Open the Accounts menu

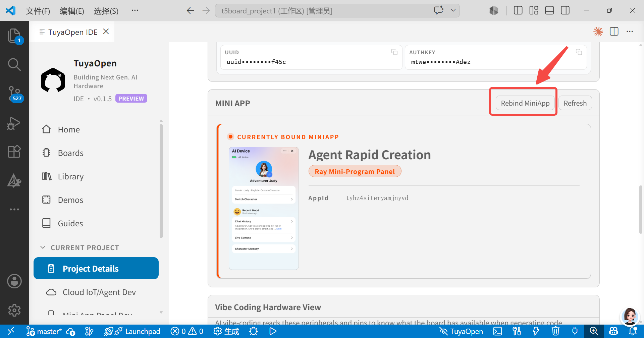click(x=14, y=281)
